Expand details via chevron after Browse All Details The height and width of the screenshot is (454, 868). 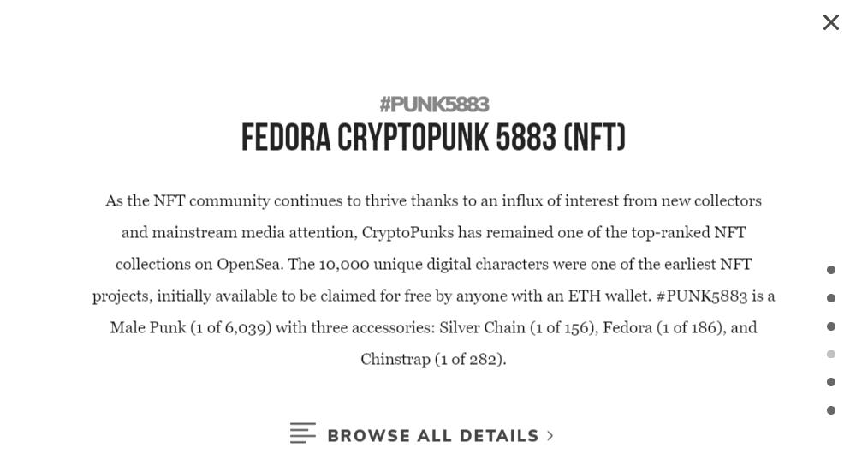click(x=550, y=436)
